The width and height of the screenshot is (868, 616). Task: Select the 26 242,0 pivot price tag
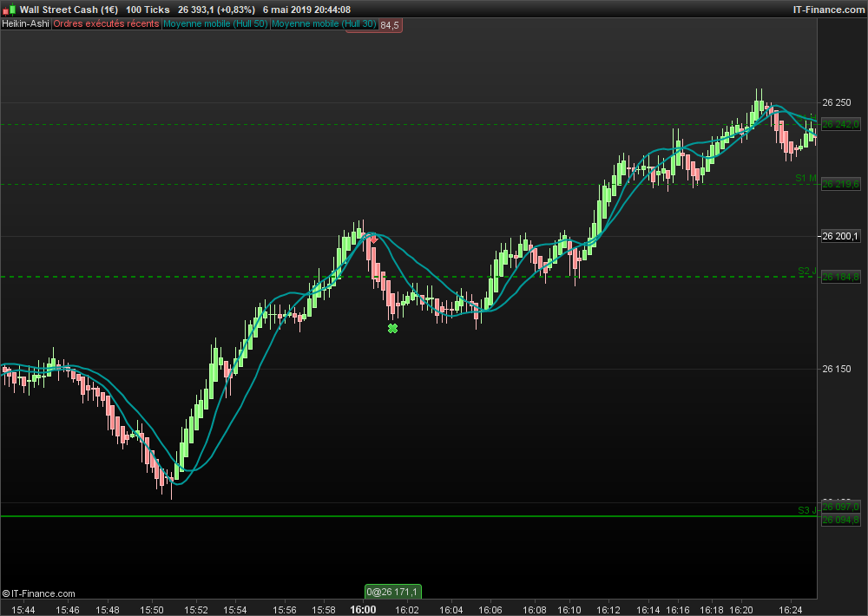[840, 125]
